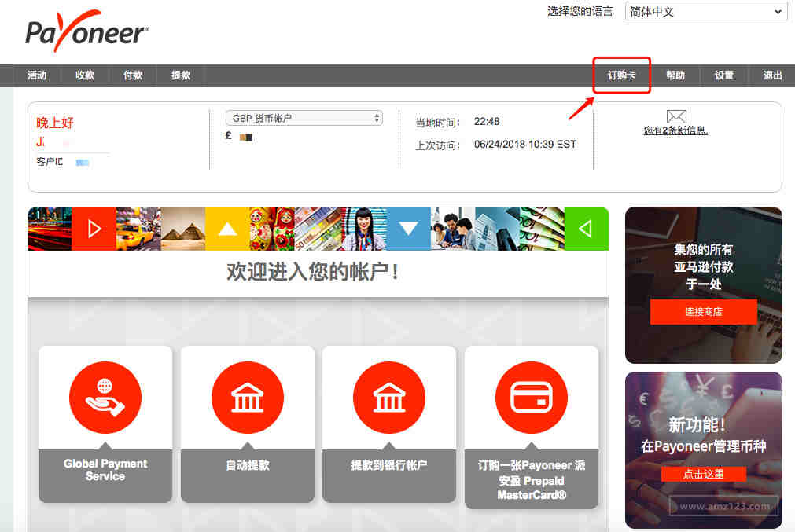Click the Prepaid MasterCard card icon
The image size is (795, 532).
532,397
